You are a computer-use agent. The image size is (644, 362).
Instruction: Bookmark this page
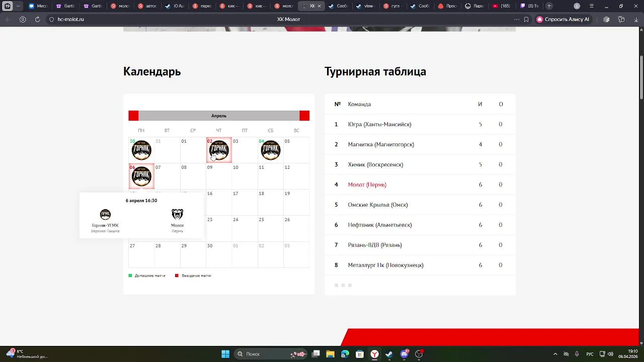tap(526, 19)
